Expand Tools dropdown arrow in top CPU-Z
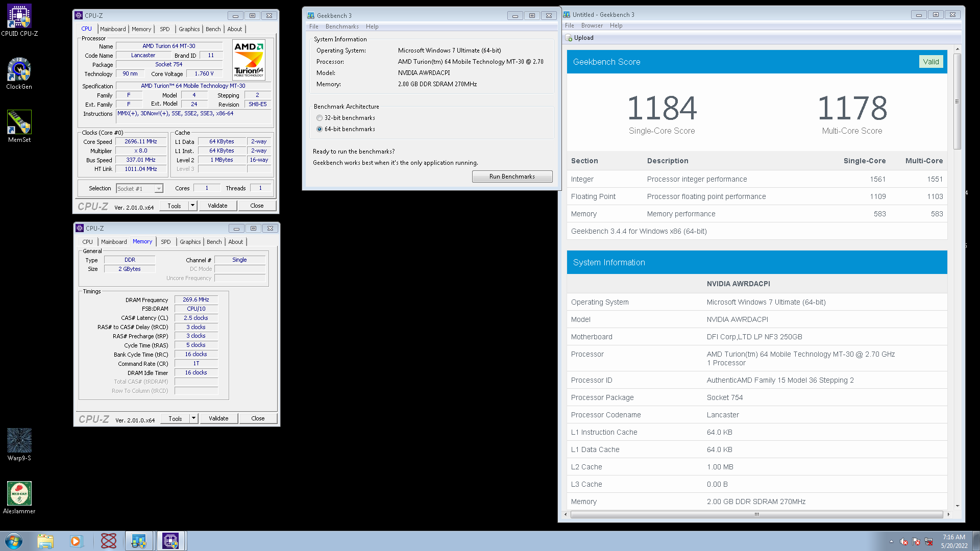 coord(192,206)
